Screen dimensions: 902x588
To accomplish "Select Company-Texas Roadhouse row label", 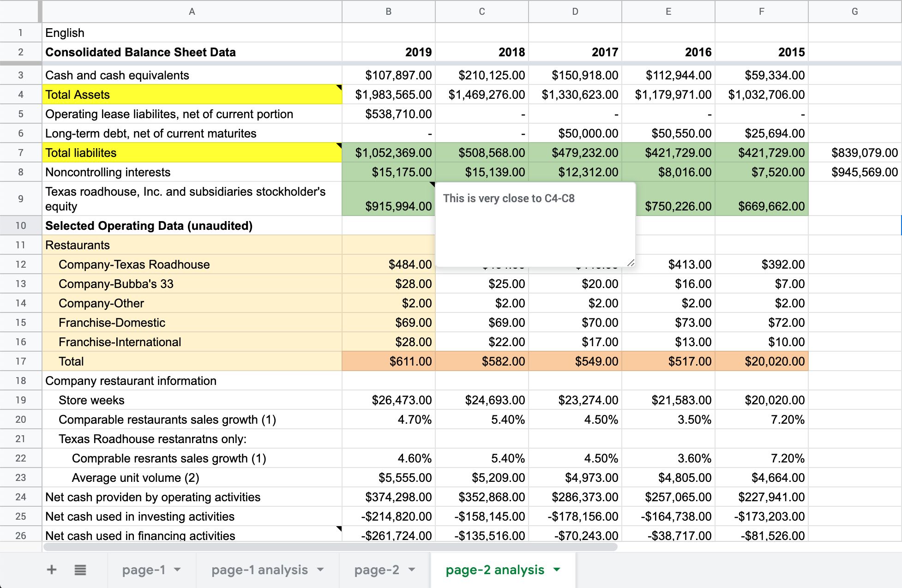I will (x=192, y=264).
